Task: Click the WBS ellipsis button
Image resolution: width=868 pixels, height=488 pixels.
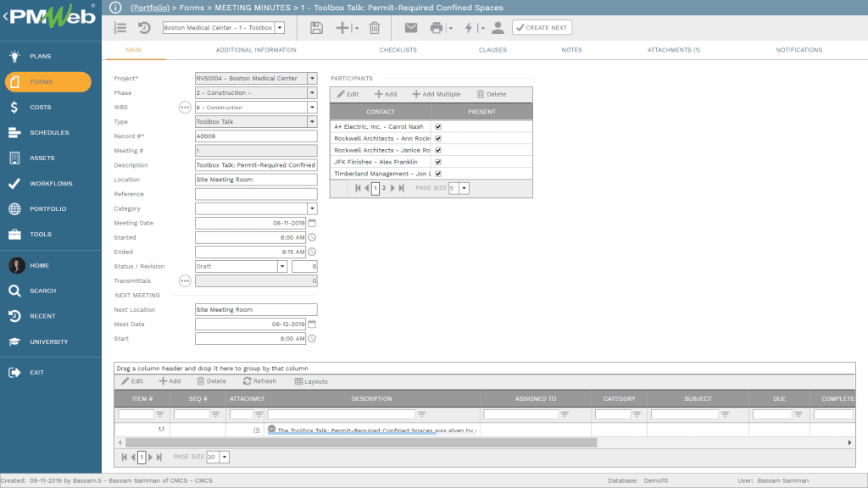Action: pos(185,108)
